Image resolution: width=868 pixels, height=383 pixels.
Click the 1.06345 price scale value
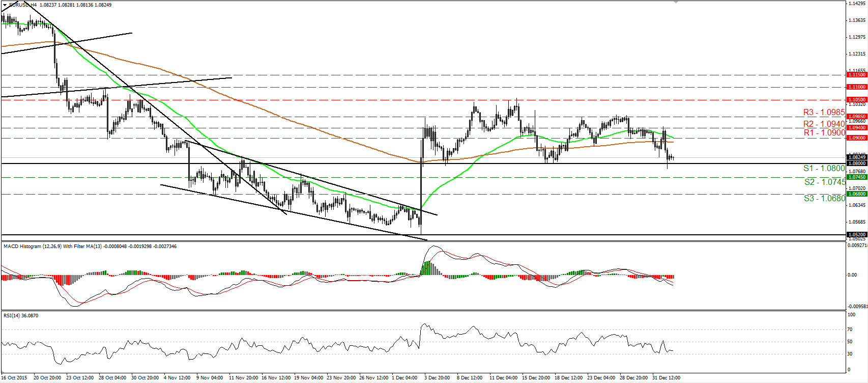coord(857,205)
